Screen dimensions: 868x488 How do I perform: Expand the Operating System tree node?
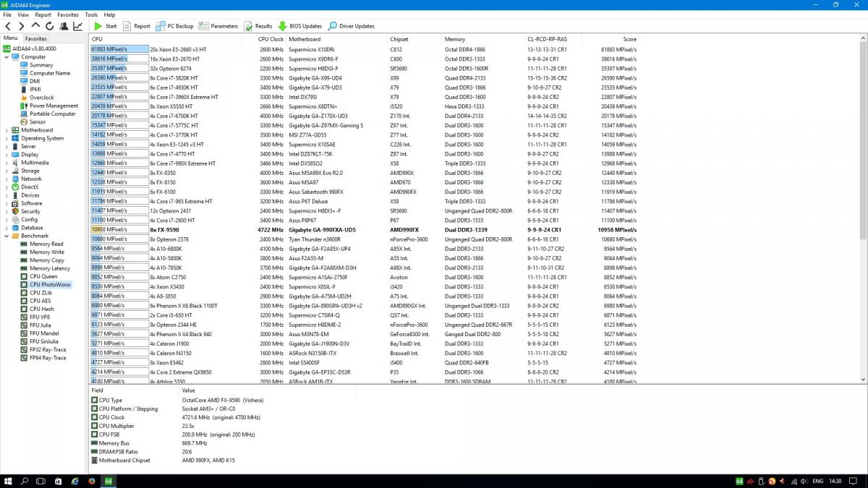(x=7, y=138)
